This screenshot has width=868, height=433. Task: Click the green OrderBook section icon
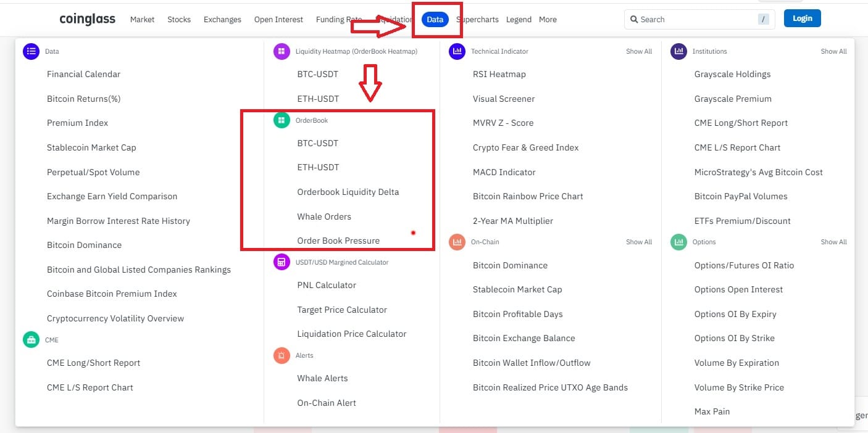282,120
